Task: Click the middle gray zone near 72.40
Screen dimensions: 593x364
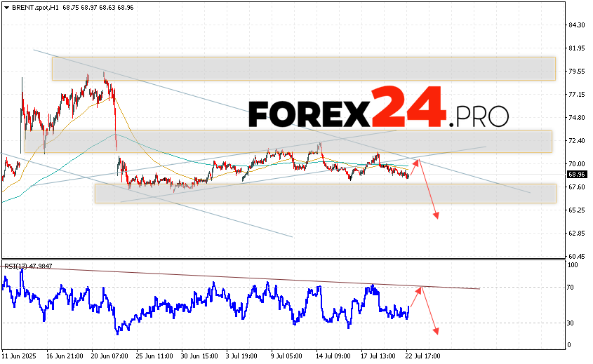Action: 288,141
